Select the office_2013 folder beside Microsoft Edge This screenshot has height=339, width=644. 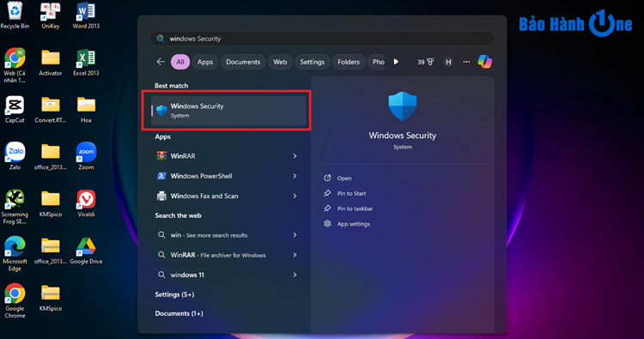pyautogui.click(x=51, y=251)
